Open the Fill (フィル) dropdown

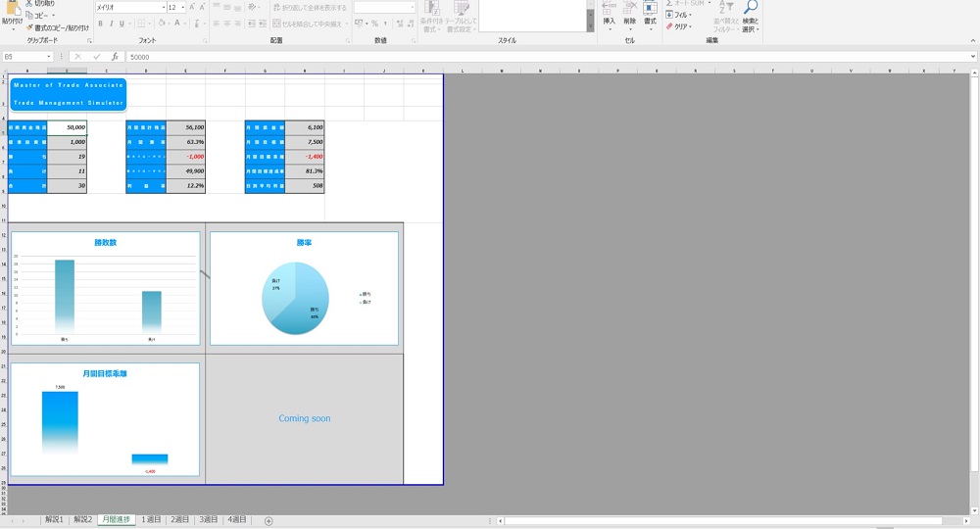[x=678, y=15]
